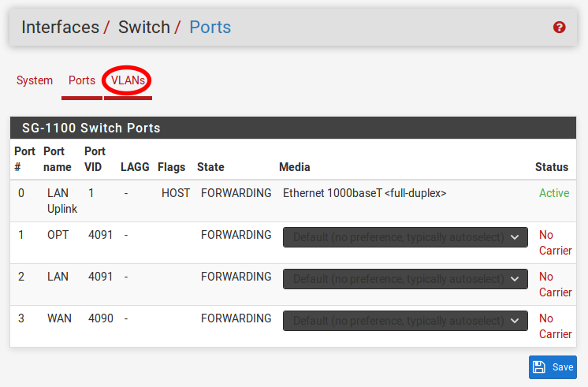This screenshot has height=387, width=588.
Task: Click the Media column header
Action: point(294,167)
